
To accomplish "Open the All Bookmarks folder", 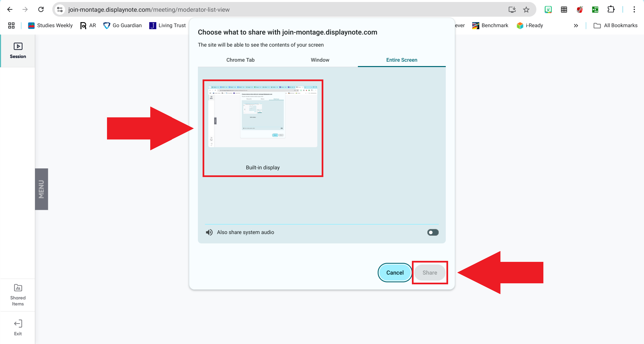I will [615, 25].
